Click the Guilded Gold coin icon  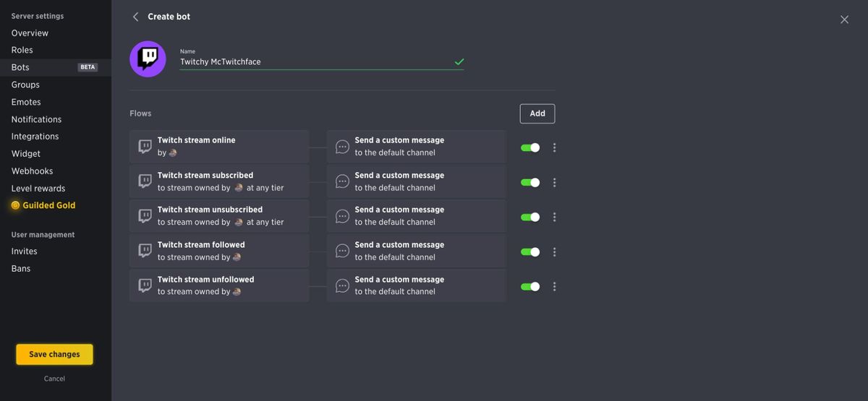(x=15, y=205)
